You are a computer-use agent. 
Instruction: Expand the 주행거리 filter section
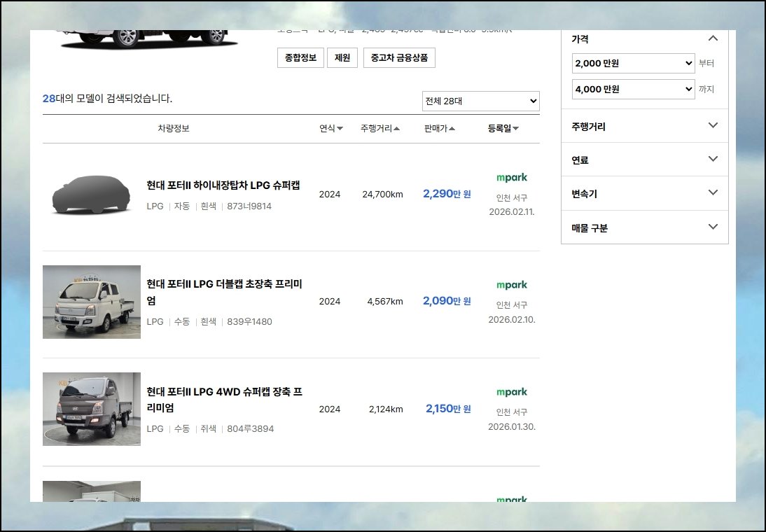[644, 126]
